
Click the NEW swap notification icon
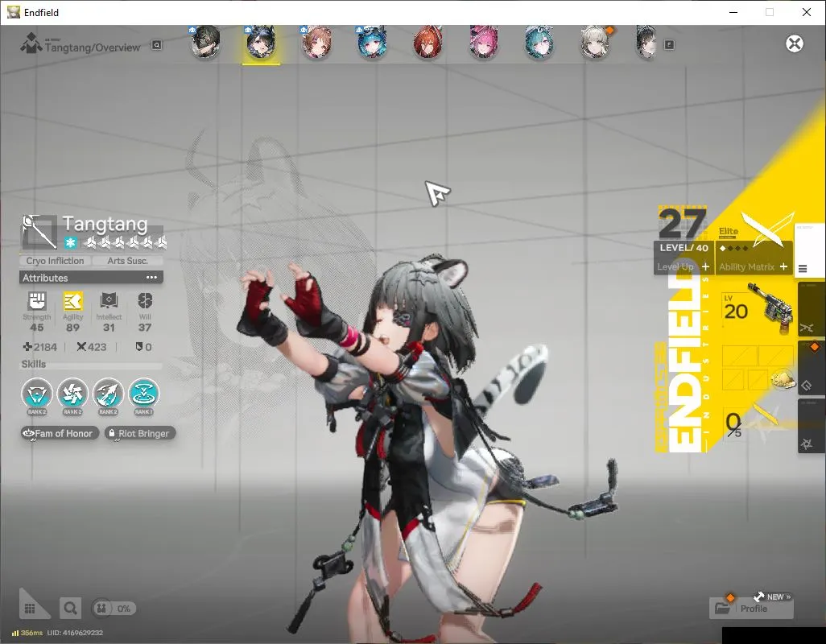click(x=772, y=597)
